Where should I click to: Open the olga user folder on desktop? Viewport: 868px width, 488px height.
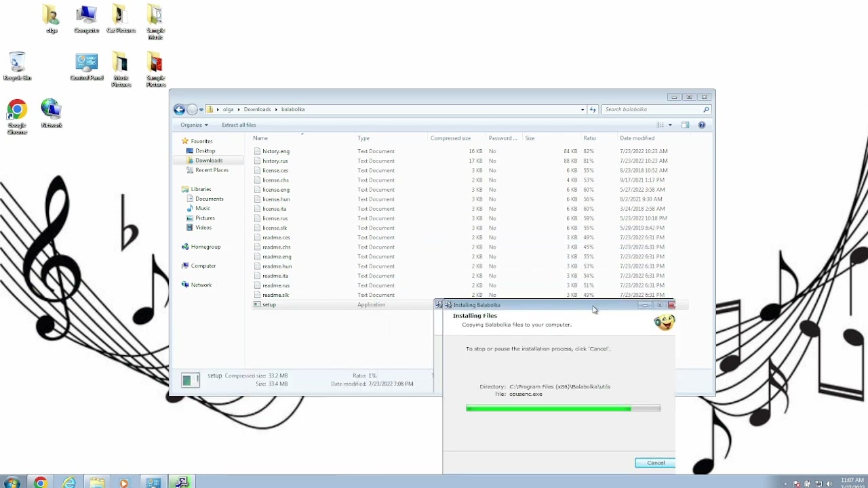point(52,19)
